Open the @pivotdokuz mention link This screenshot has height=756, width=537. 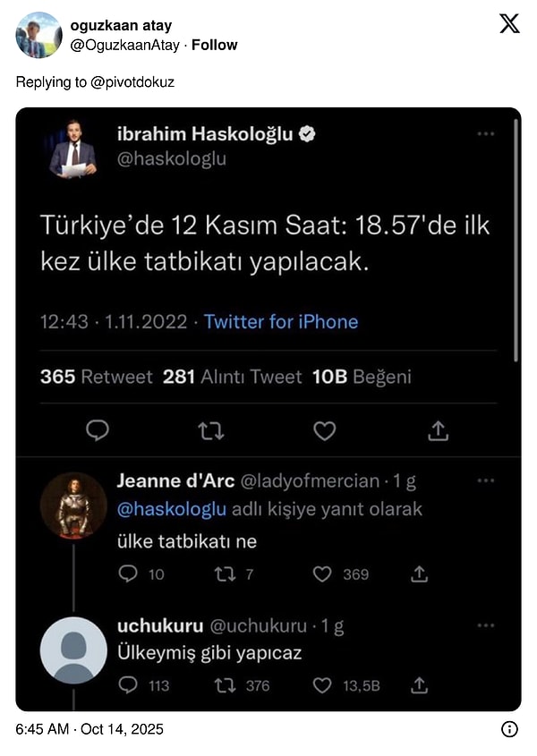pos(132,81)
